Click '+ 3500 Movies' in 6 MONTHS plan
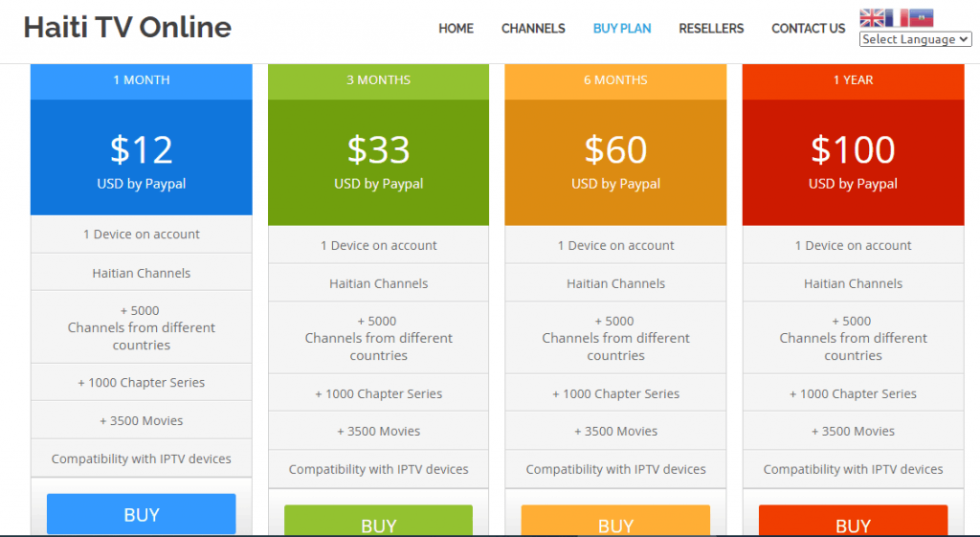This screenshot has height=537, width=980. [x=615, y=432]
